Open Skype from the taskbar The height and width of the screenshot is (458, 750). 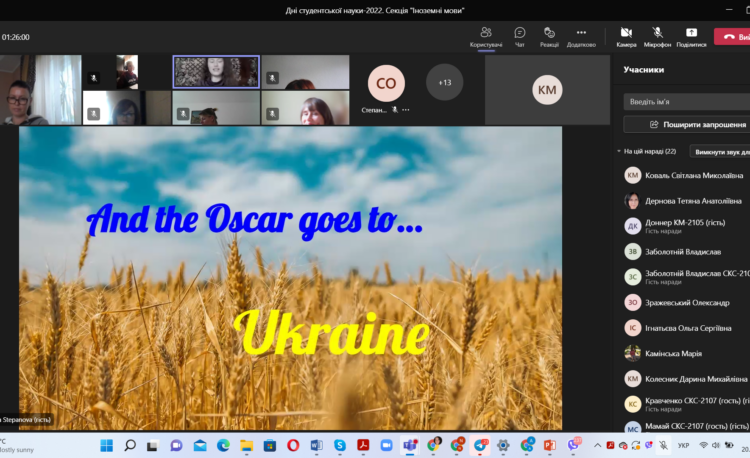point(340,446)
